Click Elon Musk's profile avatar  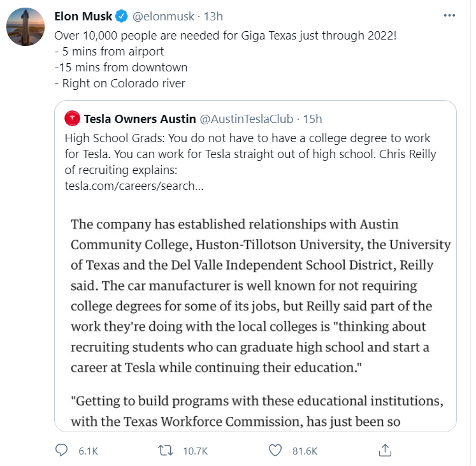coord(25,27)
